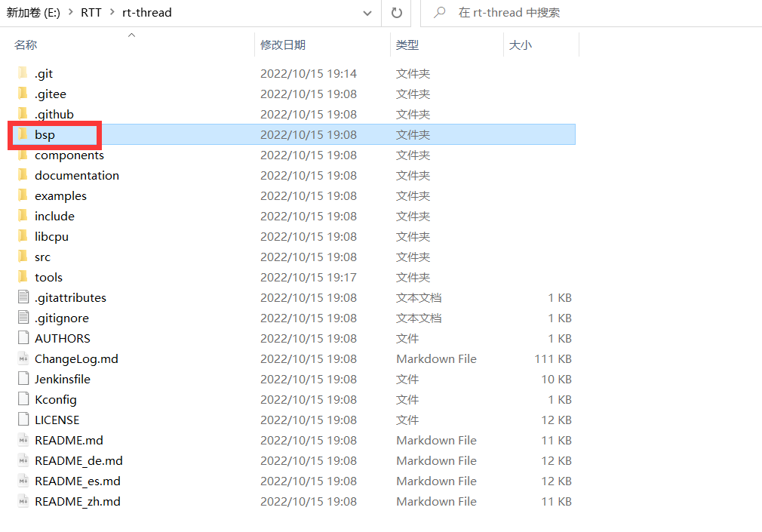
Task: Select the ChangeLog.md file name
Action: (76, 359)
